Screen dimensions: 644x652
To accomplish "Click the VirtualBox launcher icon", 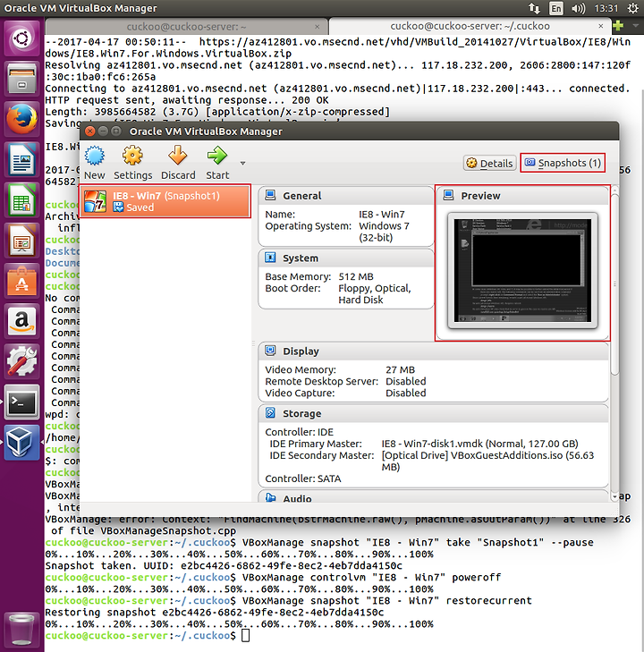I will (21, 442).
